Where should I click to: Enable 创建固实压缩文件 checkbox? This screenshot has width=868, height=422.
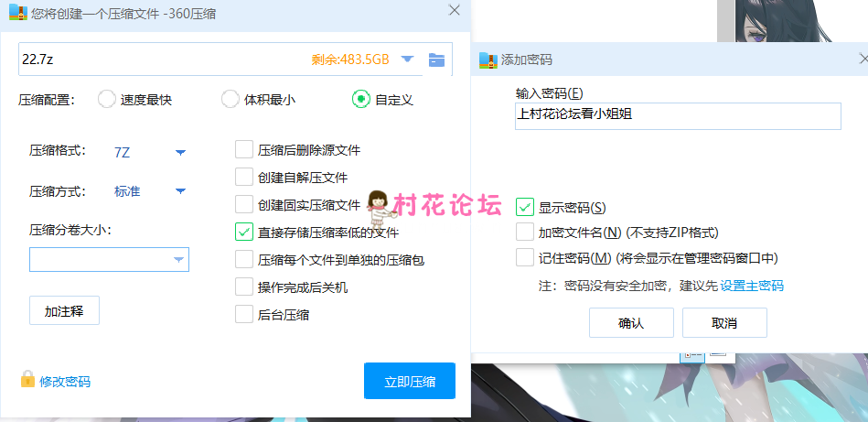coord(244,204)
